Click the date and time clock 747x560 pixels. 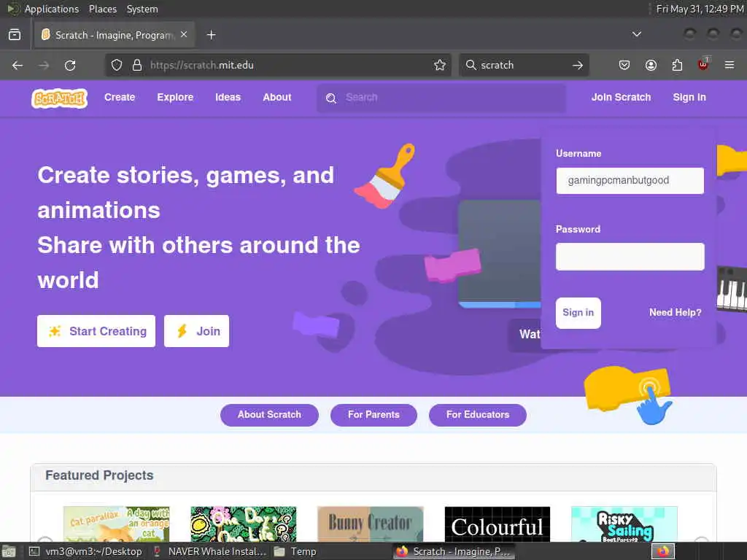(x=700, y=9)
